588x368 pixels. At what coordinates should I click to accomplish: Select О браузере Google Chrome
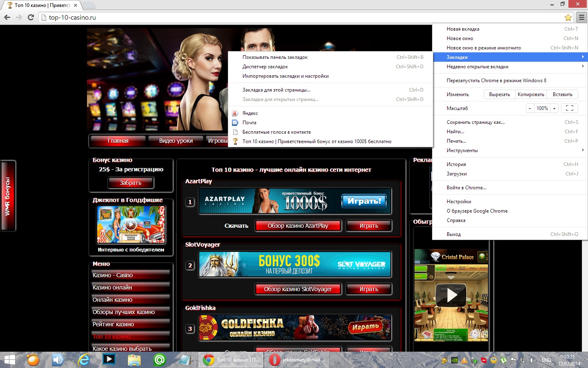click(510, 211)
